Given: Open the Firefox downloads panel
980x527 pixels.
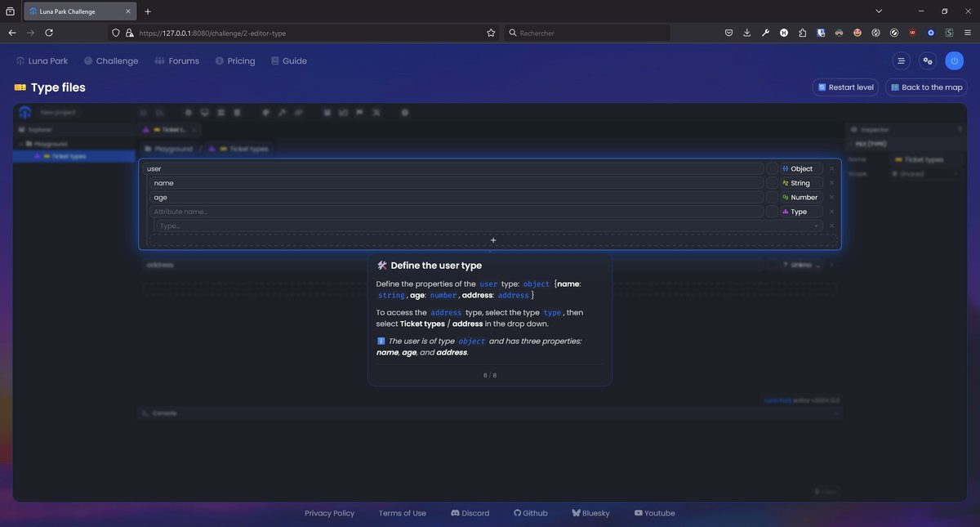Looking at the screenshot, I should tap(747, 33).
